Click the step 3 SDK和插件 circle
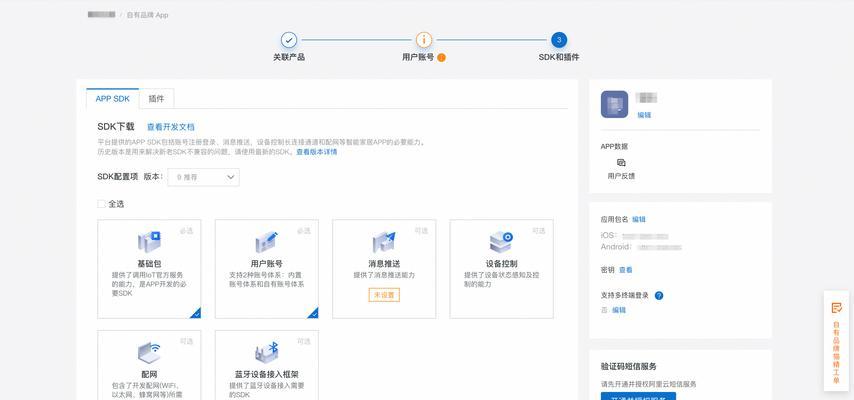Viewport: 854px width, 400px height. click(x=559, y=40)
